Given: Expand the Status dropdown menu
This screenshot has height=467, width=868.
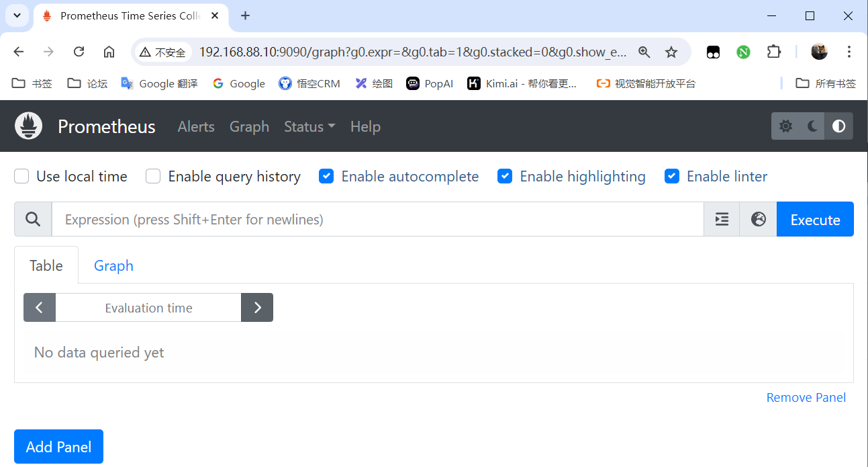Looking at the screenshot, I should coord(309,126).
